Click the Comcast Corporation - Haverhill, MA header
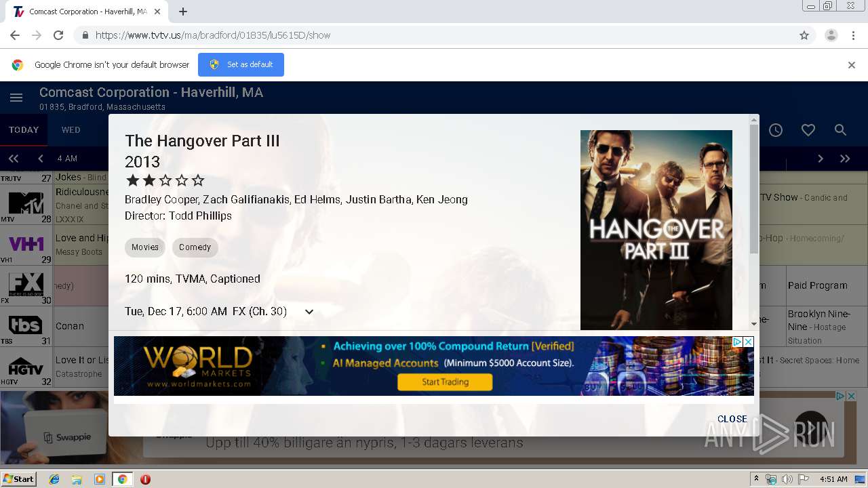Screen dimensions: 868x488 151,92
